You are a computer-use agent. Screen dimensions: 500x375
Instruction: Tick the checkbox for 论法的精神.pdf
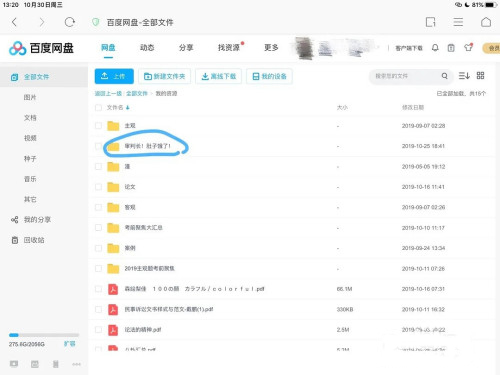point(98,330)
